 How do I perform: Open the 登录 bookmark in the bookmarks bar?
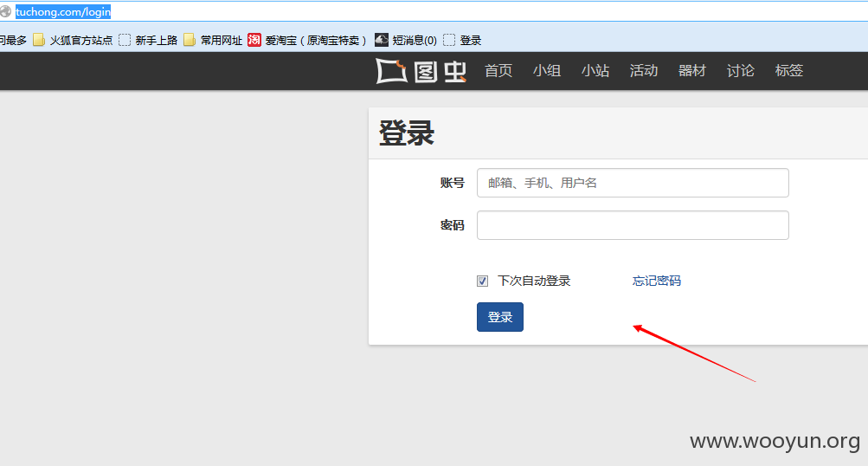(462, 40)
